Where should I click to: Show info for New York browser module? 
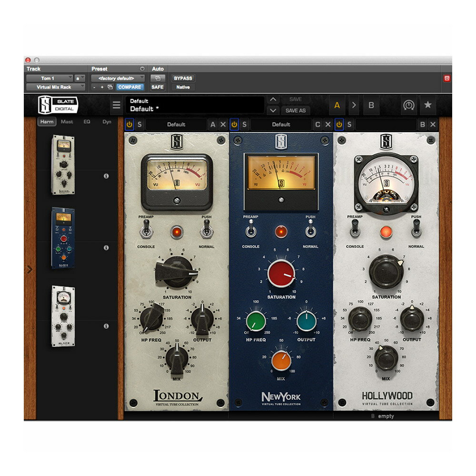[x=106, y=248]
